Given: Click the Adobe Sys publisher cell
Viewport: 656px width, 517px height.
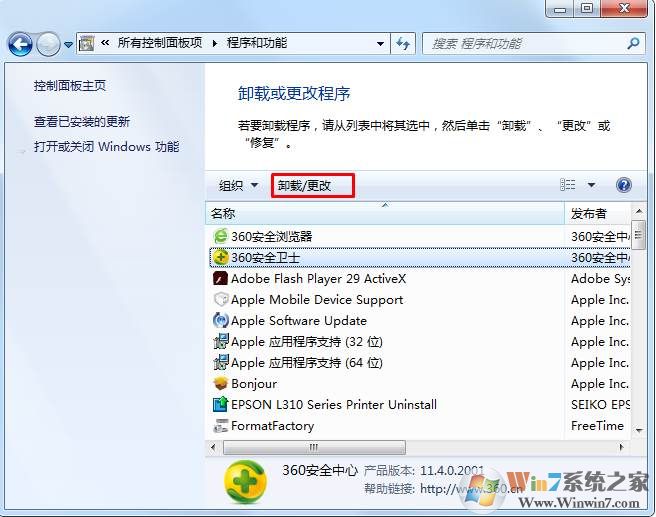Looking at the screenshot, I should click(x=600, y=279).
